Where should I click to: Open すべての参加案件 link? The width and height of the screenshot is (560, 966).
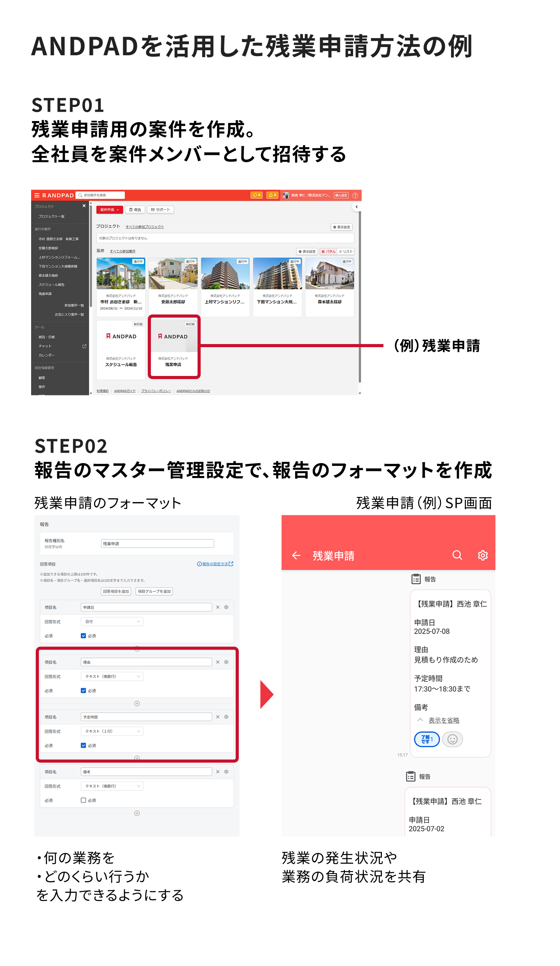coord(122,251)
